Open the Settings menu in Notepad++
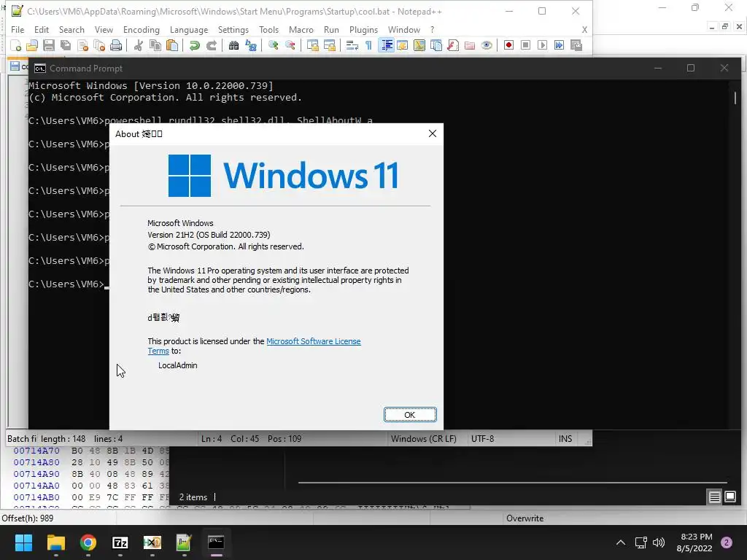Image resolution: width=747 pixels, height=560 pixels. coord(233,29)
